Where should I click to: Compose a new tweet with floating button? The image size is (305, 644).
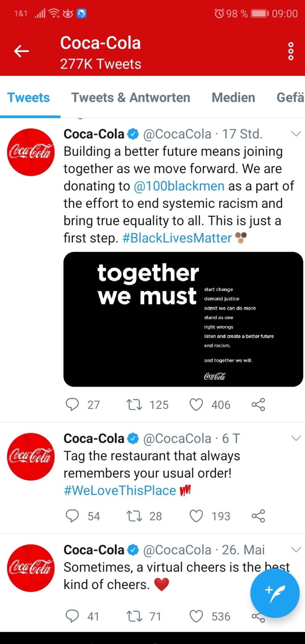274,593
